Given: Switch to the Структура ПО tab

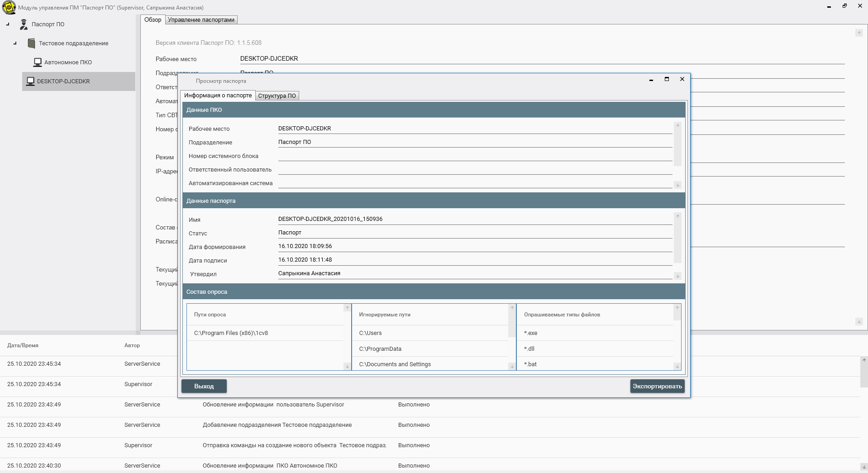Looking at the screenshot, I should [277, 96].
